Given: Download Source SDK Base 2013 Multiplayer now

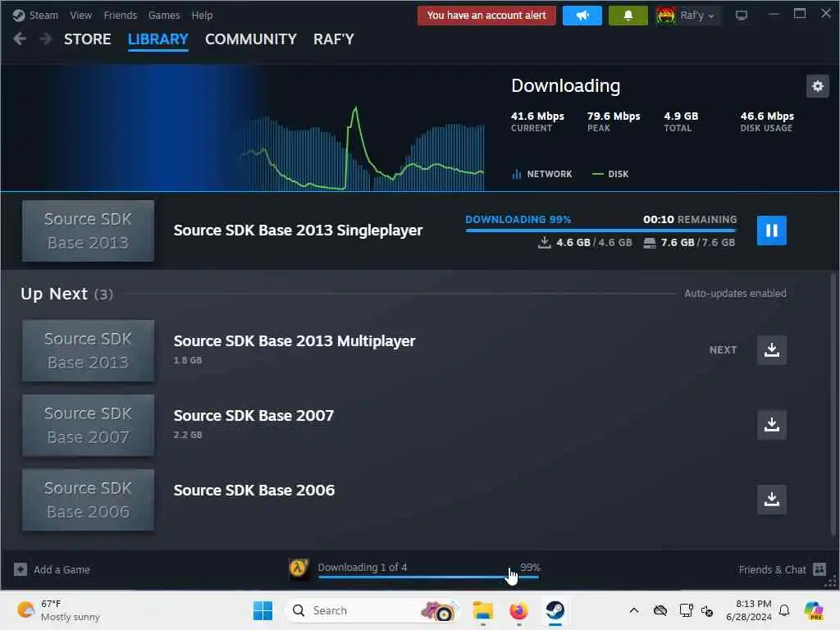Looking at the screenshot, I should (x=771, y=349).
